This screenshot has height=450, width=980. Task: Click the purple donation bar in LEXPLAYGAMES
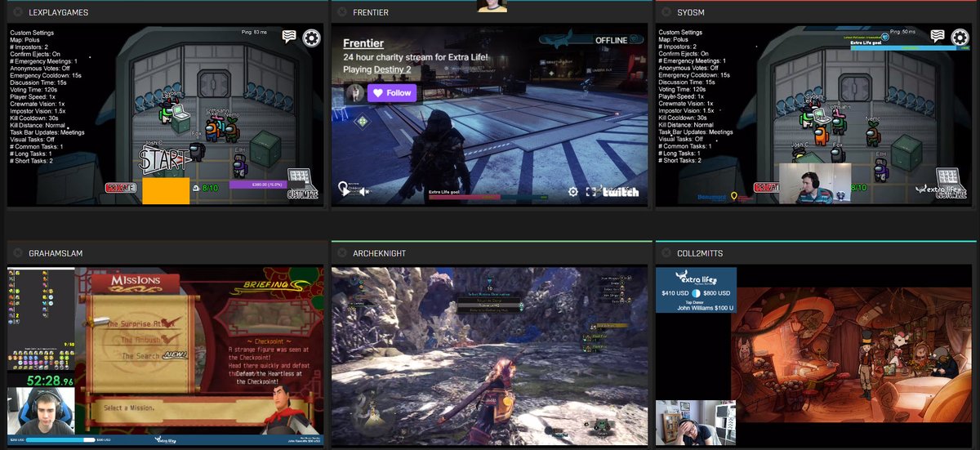(258, 185)
